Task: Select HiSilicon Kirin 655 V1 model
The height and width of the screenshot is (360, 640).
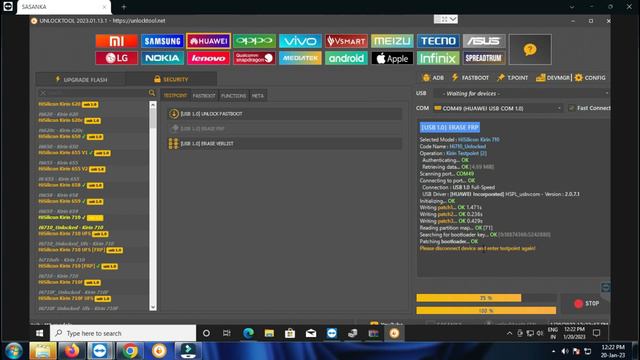Action: pyautogui.click(x=74, y=153)
